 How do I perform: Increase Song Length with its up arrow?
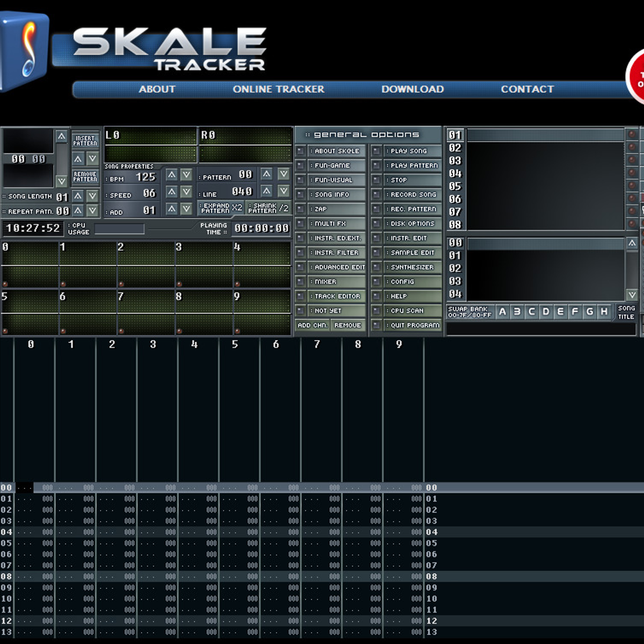tap(78, 195)
